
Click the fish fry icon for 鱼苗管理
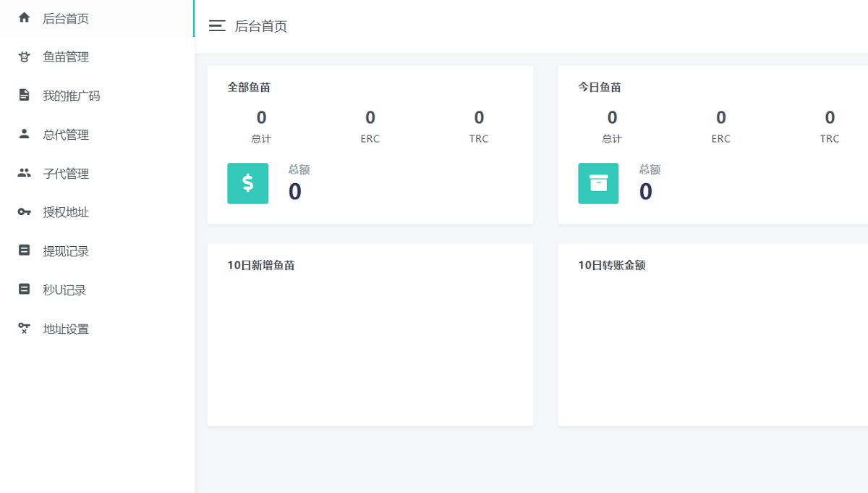click(x=25, y=56)
